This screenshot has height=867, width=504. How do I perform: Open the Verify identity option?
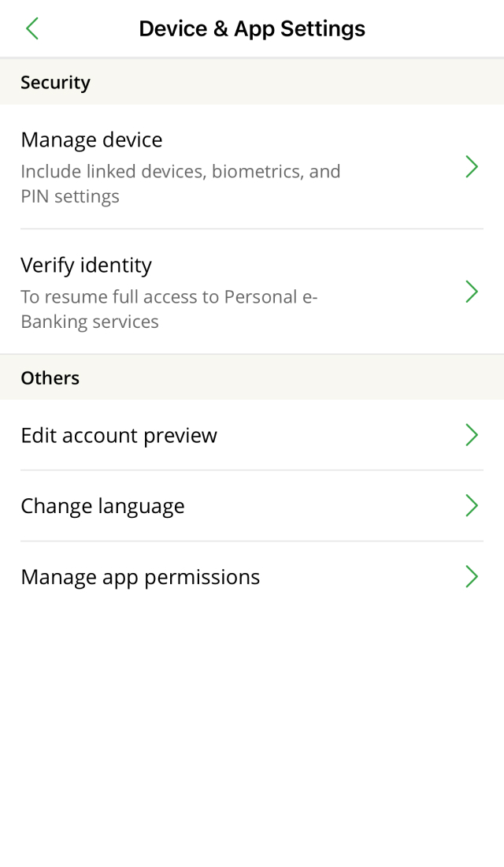point(86,266)
